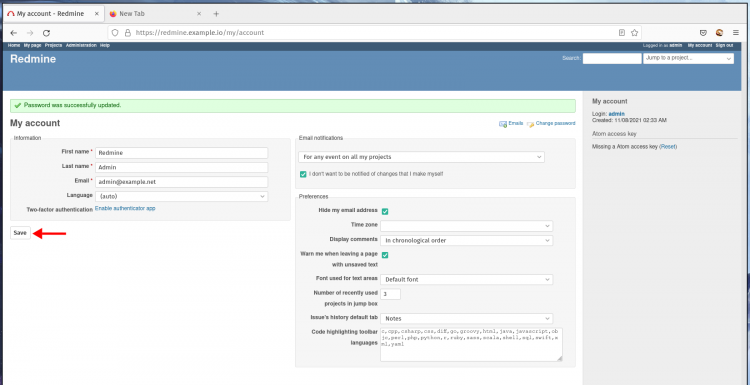Open the Display comments dropdown
Screen dimensions: 750x385
(x=467, y=241)
